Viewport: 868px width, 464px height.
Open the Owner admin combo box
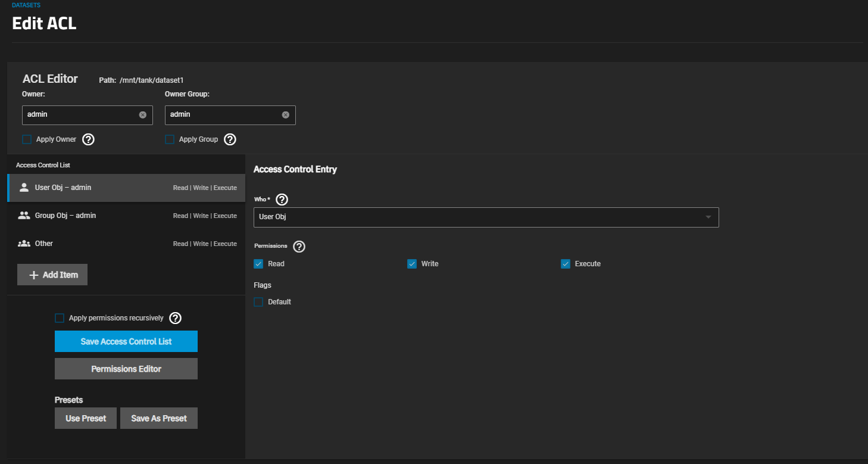click(81, 115)
